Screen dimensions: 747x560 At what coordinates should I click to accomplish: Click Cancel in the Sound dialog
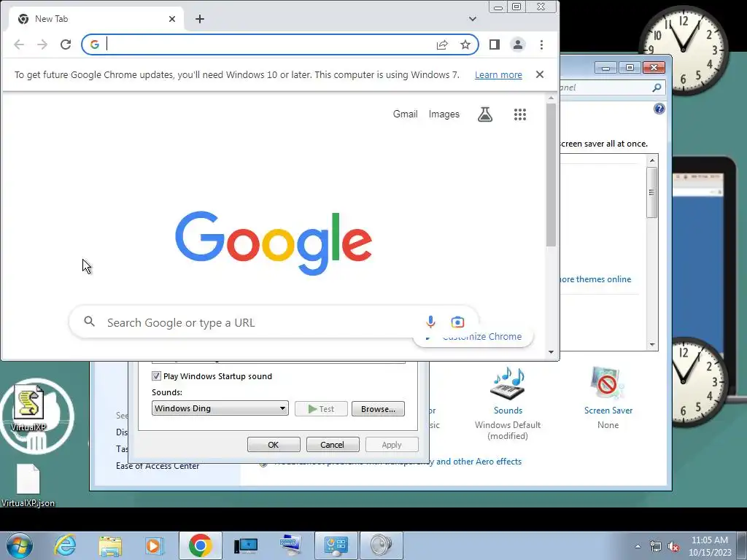[332, 445]
